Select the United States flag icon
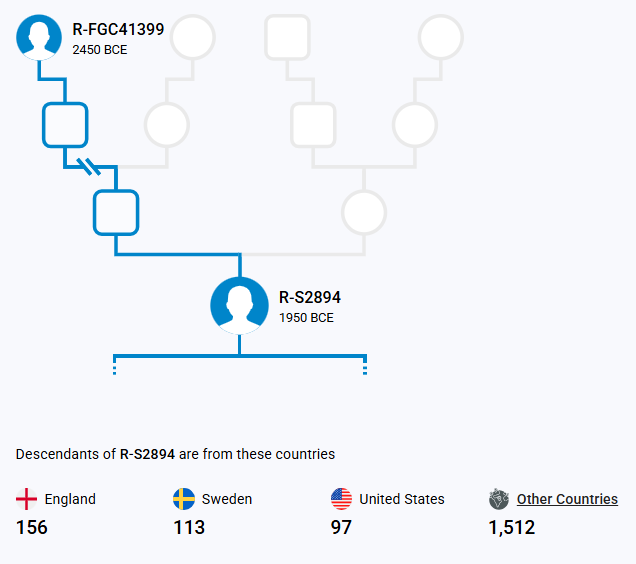This screenshot has height=564, width=636. point(341,499)
